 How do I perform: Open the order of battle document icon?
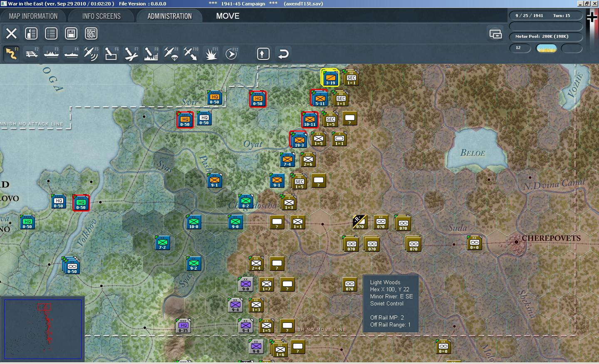(31, 33)
